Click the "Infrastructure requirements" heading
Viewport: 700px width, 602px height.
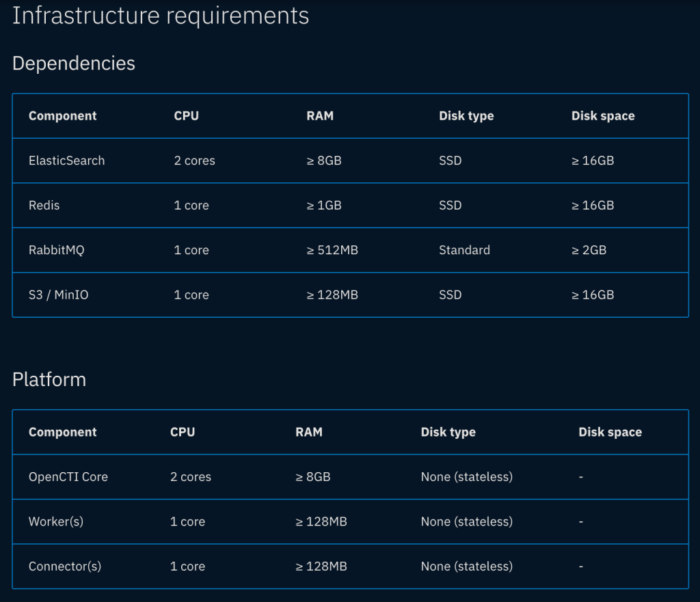point(161,16)
